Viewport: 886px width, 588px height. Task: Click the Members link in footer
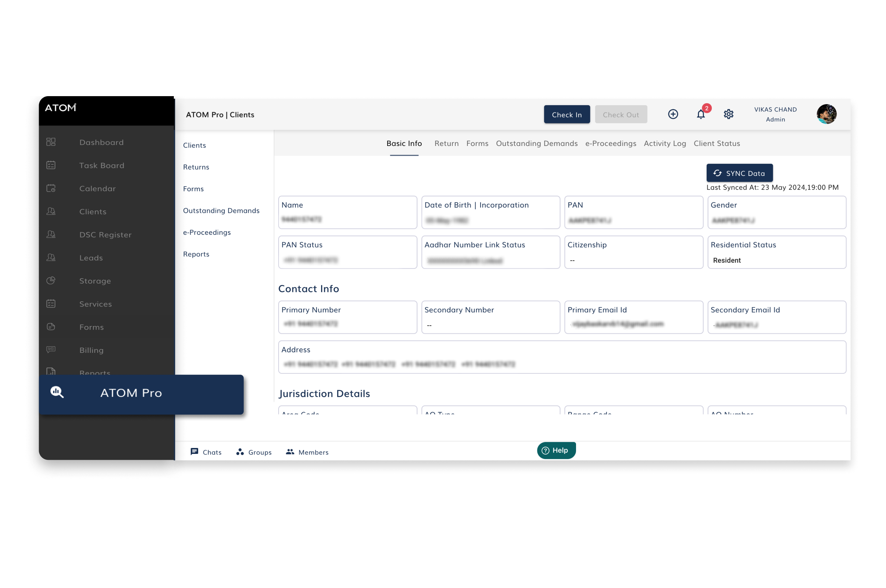(313, 452)
